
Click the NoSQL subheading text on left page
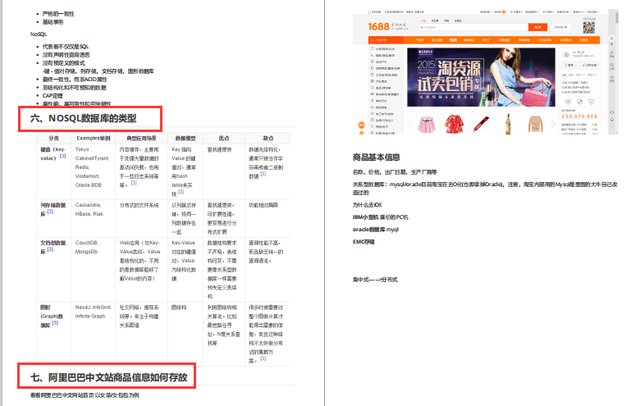click(x=40, y=34)
